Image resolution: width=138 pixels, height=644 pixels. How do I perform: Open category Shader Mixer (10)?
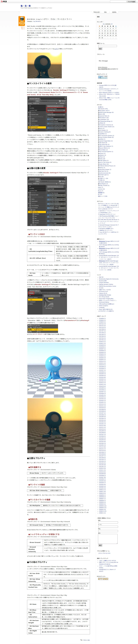click(x=104, y=164)
